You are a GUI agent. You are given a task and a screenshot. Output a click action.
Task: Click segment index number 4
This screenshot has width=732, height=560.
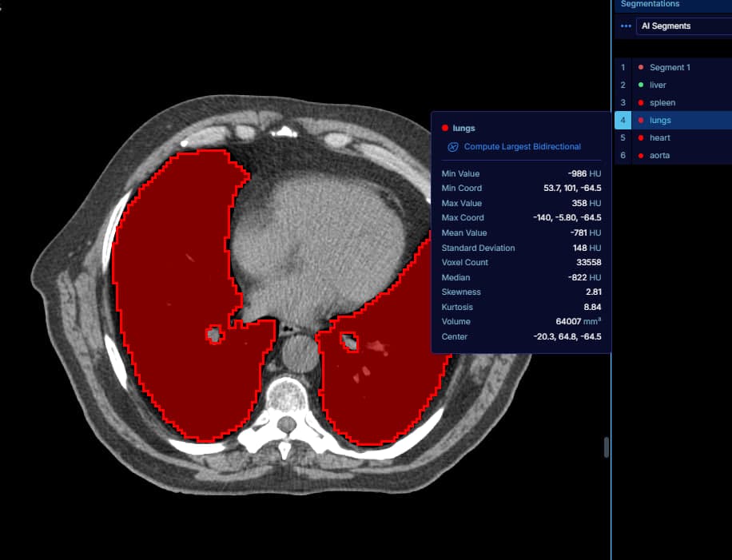point(623,121)
